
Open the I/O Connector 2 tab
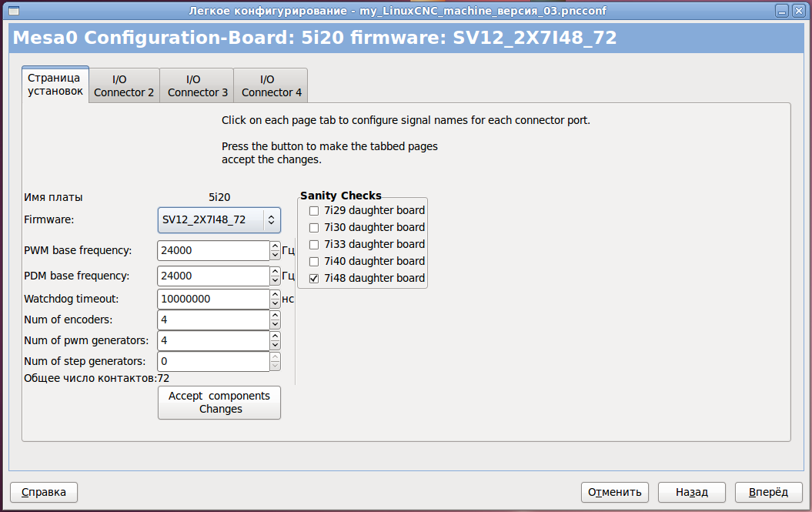[x=124, y=85]
